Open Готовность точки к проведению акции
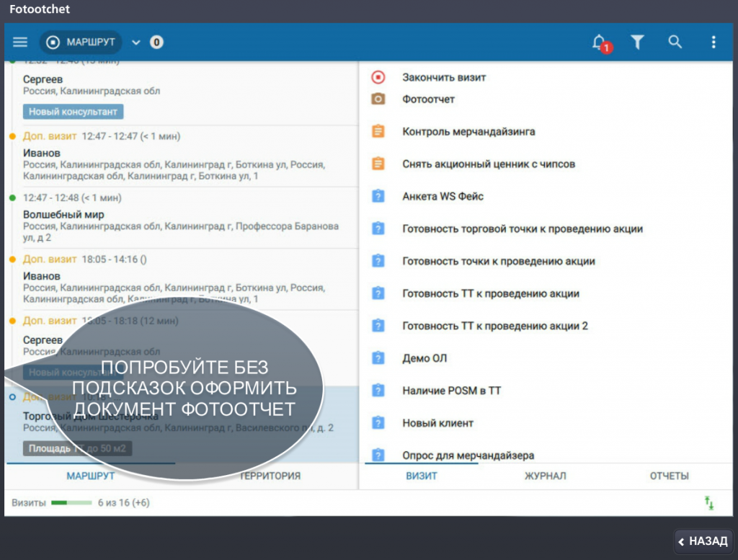The image size is (738, 560). [x=499, y=262]
